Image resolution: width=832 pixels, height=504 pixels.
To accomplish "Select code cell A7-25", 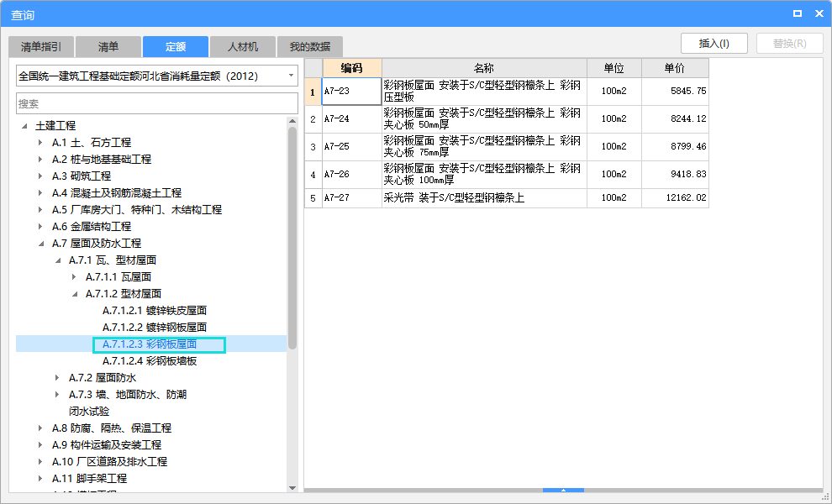I will click(x=352, y=146).
